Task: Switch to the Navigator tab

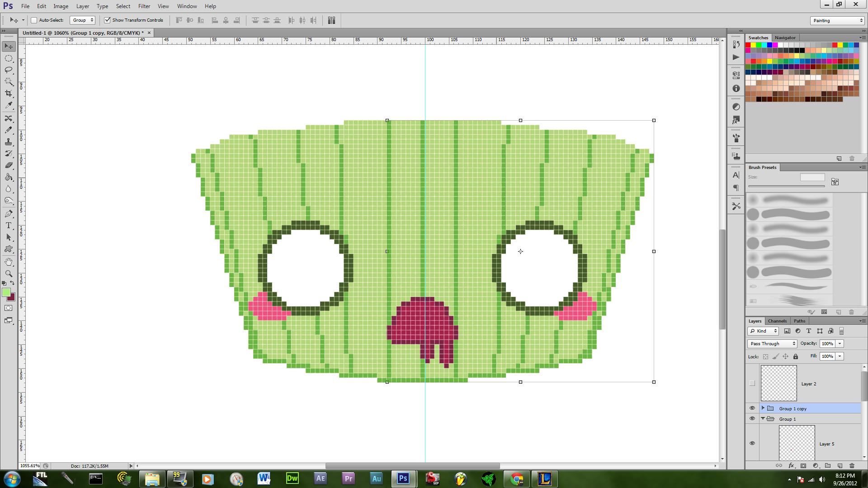Action: click(785, 38)
